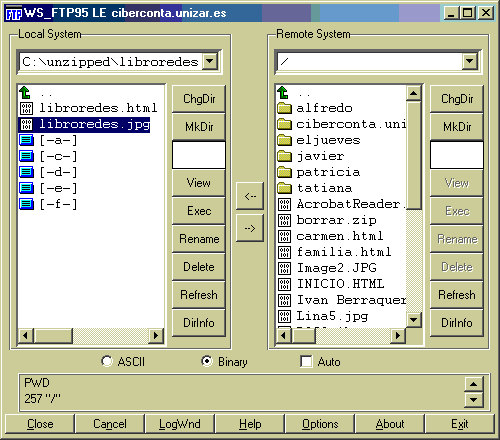Click the local file mask input field
Screen dimensions: 500x440
(199, 155)
